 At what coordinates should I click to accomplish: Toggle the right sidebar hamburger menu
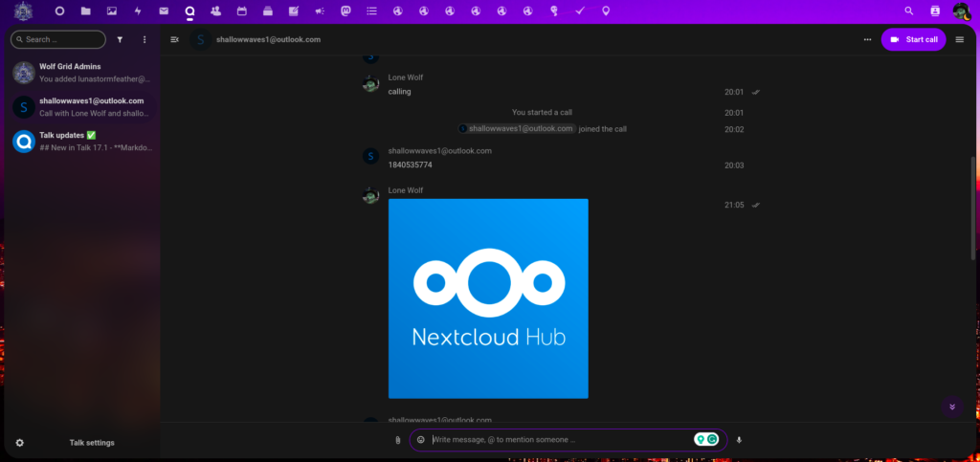[x=960, y=39]
